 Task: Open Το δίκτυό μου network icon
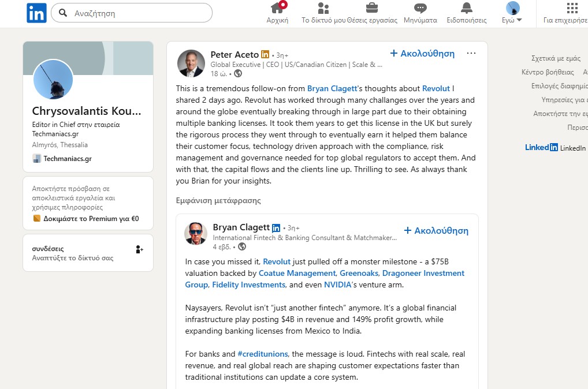(x=323, y=8)
